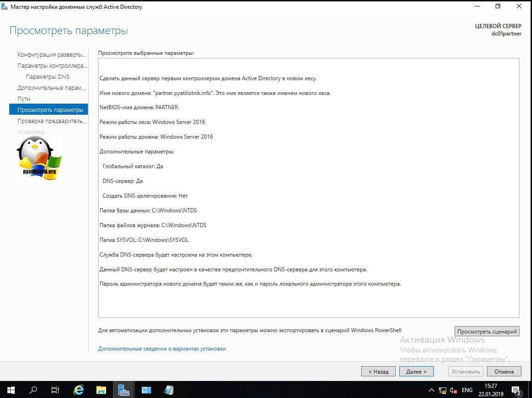
Task: Select the Просмотреть параметры step
Action: click(48, 110)
